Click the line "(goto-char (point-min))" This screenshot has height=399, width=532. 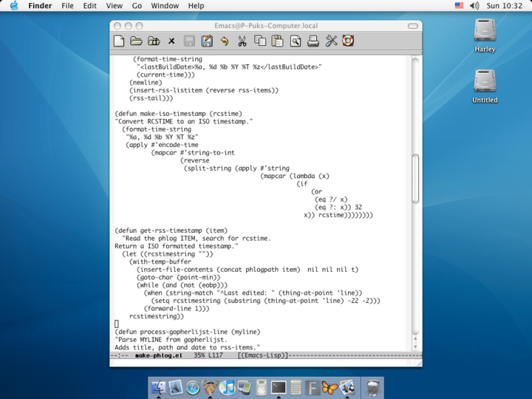click(x=179, y=277)
